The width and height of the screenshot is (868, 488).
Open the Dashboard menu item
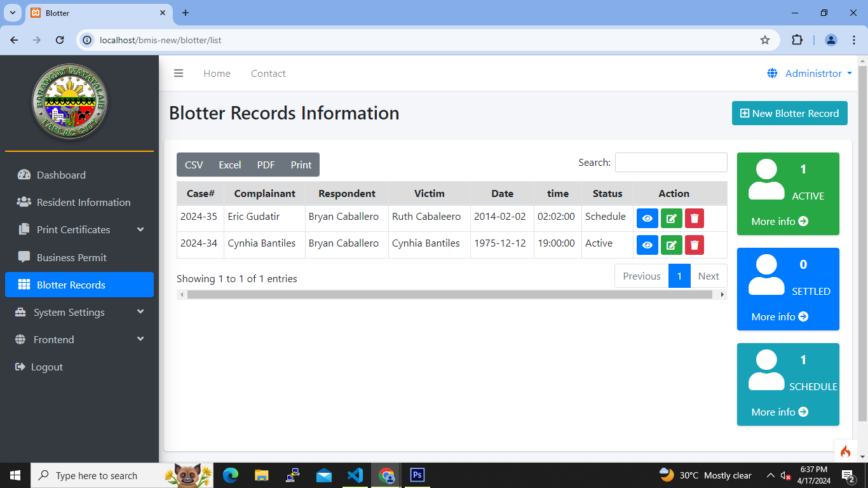pos(61,175)
